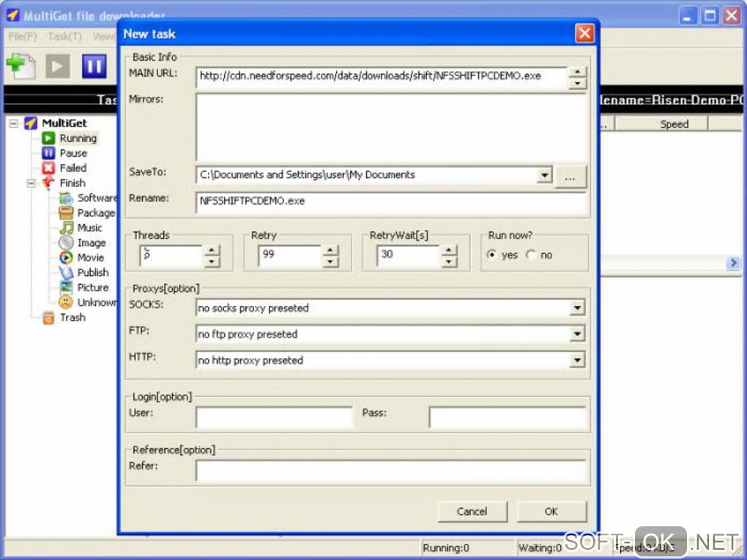The width and height of the screenshot is (747, 560).
Task: Click the Pause task toolbar icon
Action: click(x=94, y=66)
